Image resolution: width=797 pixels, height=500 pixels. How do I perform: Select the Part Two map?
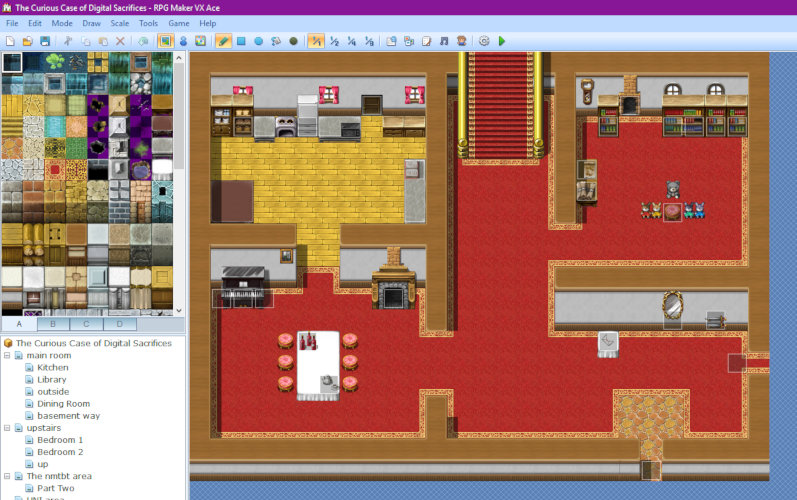coord(55,488)
